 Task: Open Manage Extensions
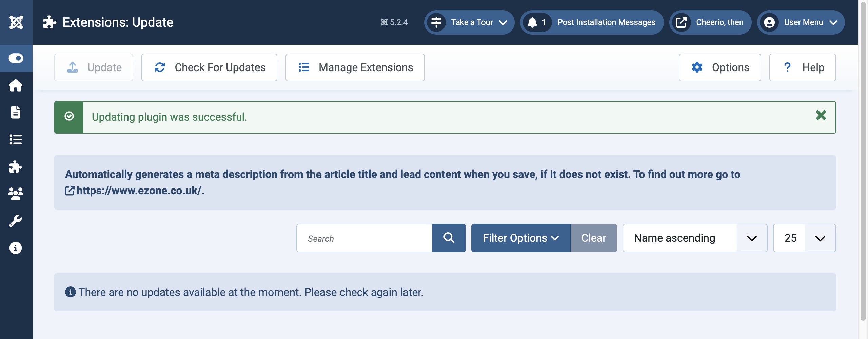355,67
